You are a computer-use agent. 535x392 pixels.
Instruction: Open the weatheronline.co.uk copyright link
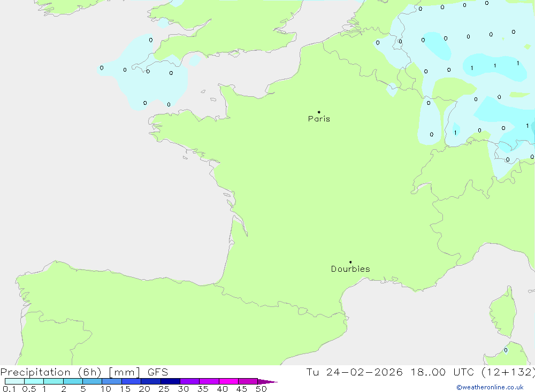490,387
